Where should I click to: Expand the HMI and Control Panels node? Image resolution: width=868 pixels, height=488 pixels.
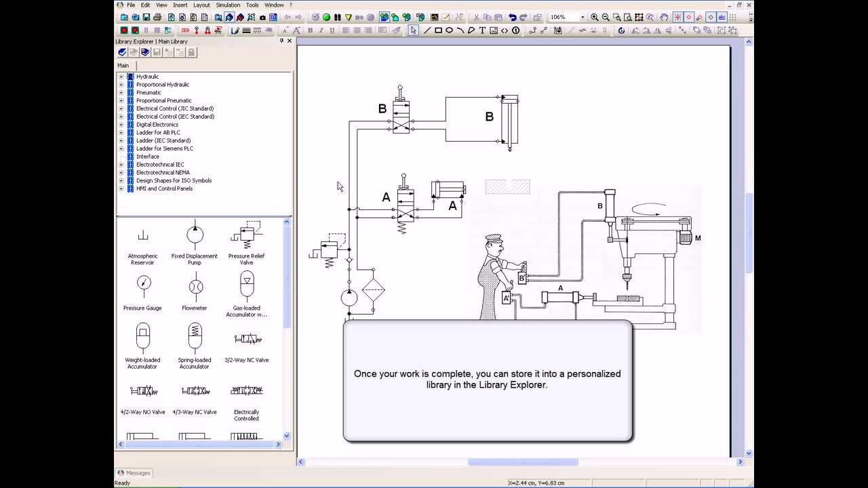click(x=121, y=188)
